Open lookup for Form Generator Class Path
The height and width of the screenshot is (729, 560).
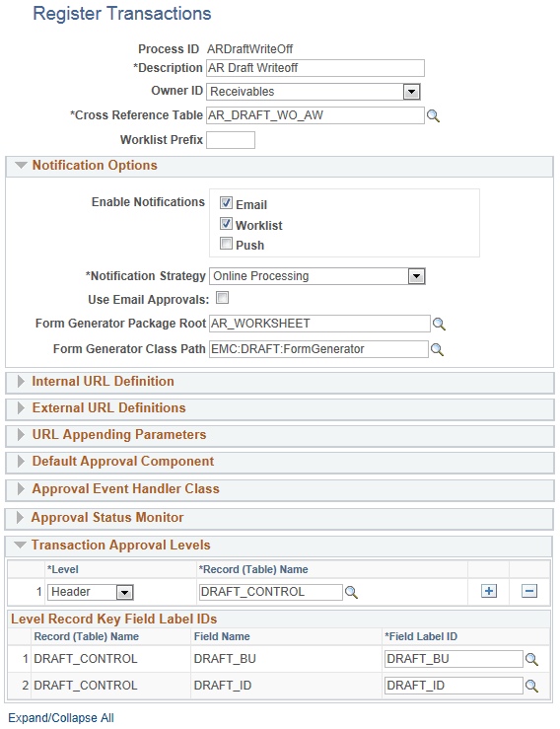(x=437, y=349)
